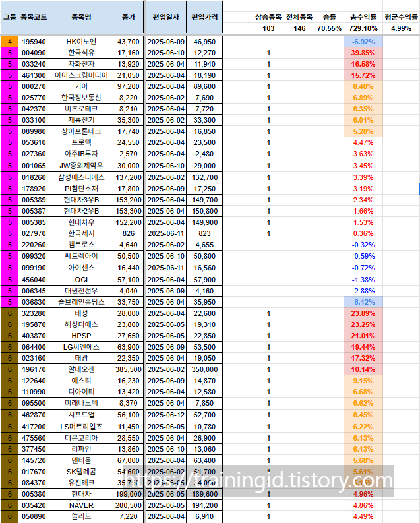Select the 종목코드 column header
The width and height of the screenshot is (420, 523).
pos(34,17)
